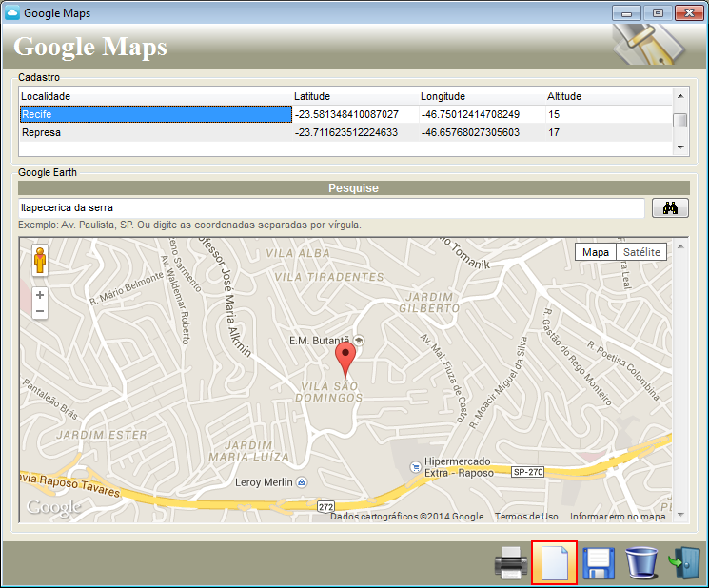Open the Termos de Uso link
The width and height of the screenshot is (709, 588).
526,516
